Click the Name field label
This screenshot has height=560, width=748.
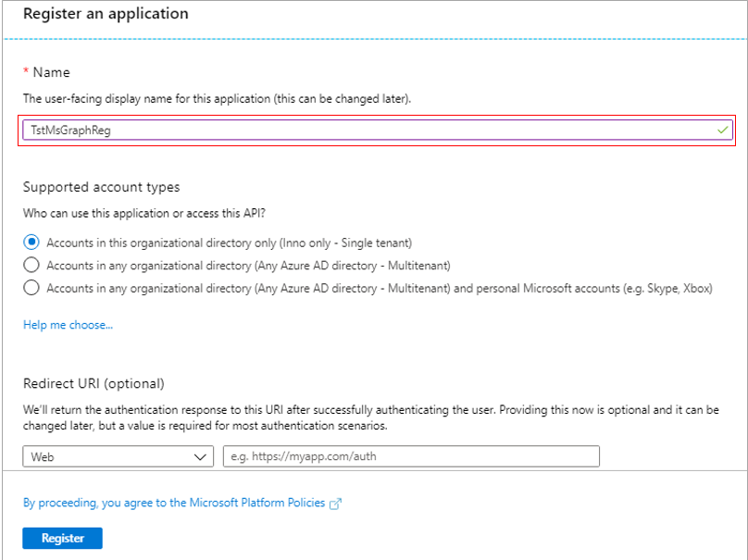tap(51, 72)
